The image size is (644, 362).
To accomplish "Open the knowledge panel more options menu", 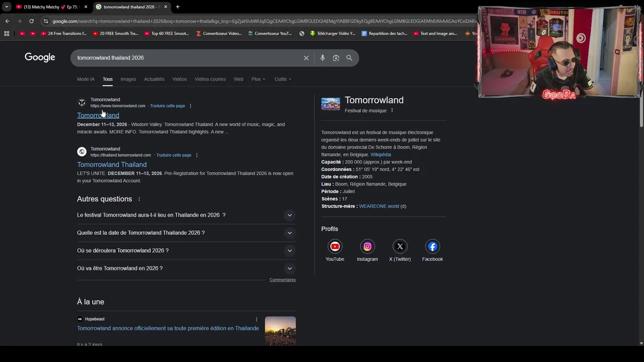I will (392, 111).
